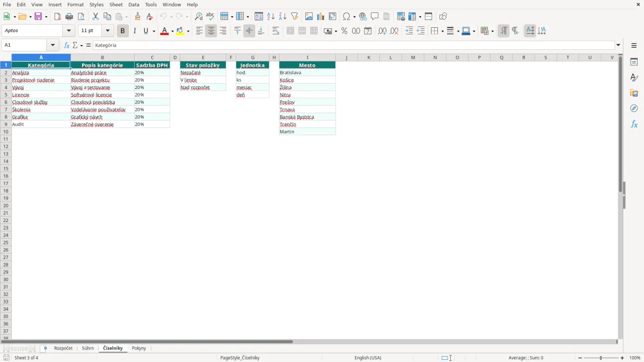This screenshot has width=644, height=362.
Task: Open the Navigator compass icon in sidebar
Action: click(x=634, y=108)
